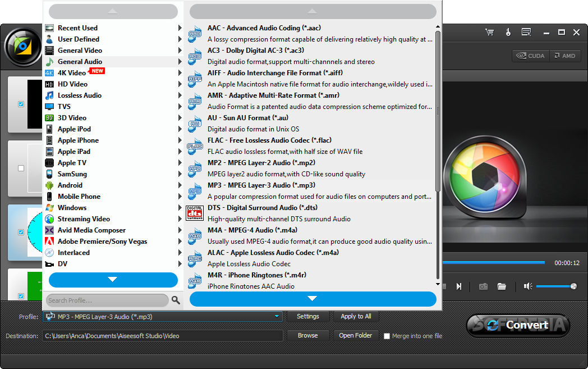Open the snapshot folder icon

(502, 286)
